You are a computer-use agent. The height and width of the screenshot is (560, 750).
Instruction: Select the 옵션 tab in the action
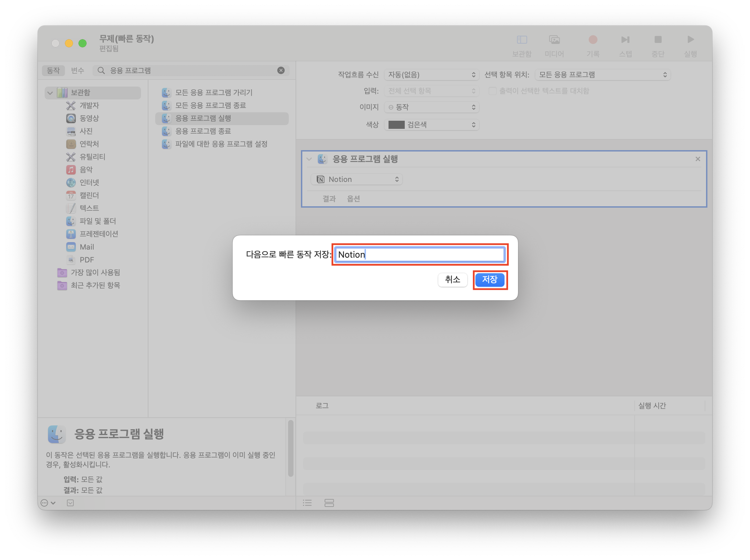point(353,199)
